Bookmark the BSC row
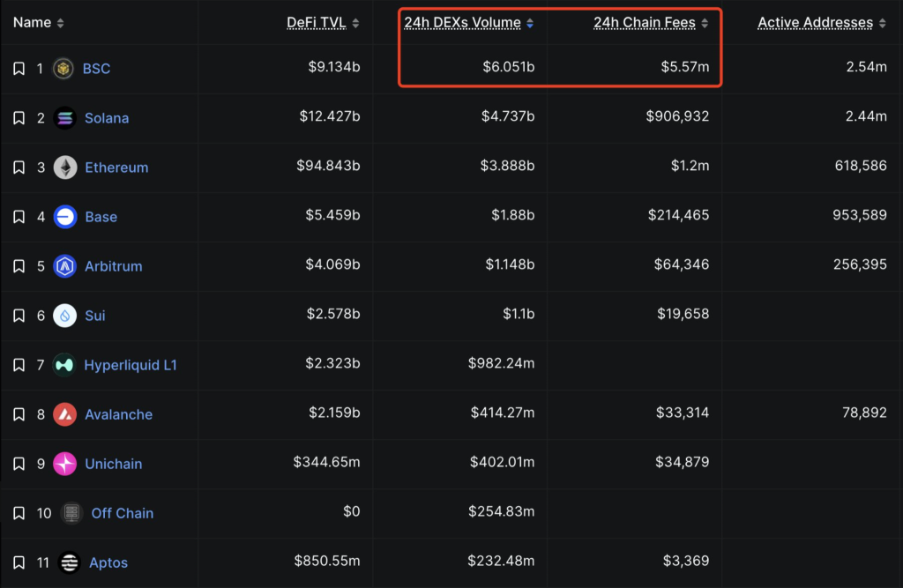 tap(19, 69)
